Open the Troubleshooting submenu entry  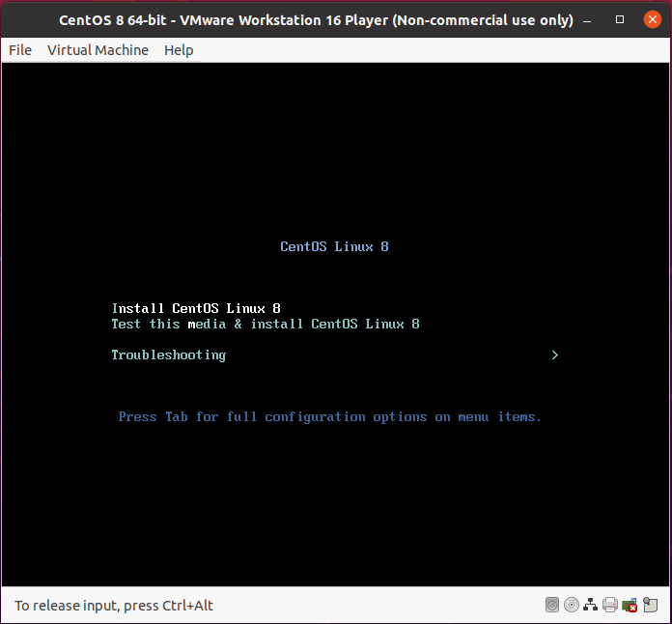click(x=169, y=355)
